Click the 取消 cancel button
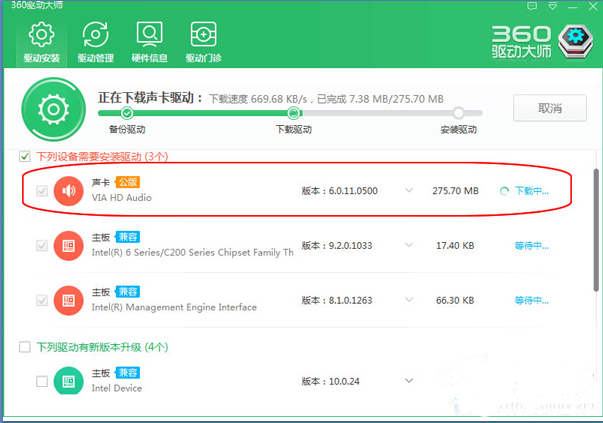 (549, 108)
